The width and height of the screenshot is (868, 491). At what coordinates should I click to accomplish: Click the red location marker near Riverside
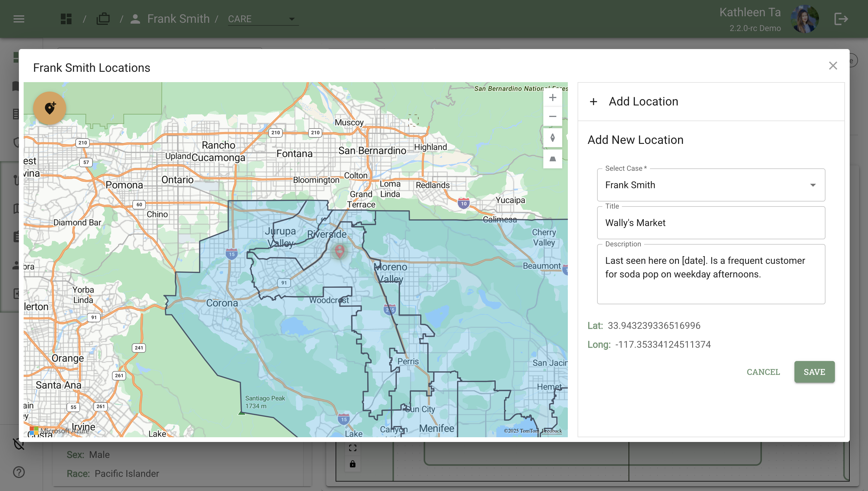tap(339, 251)
